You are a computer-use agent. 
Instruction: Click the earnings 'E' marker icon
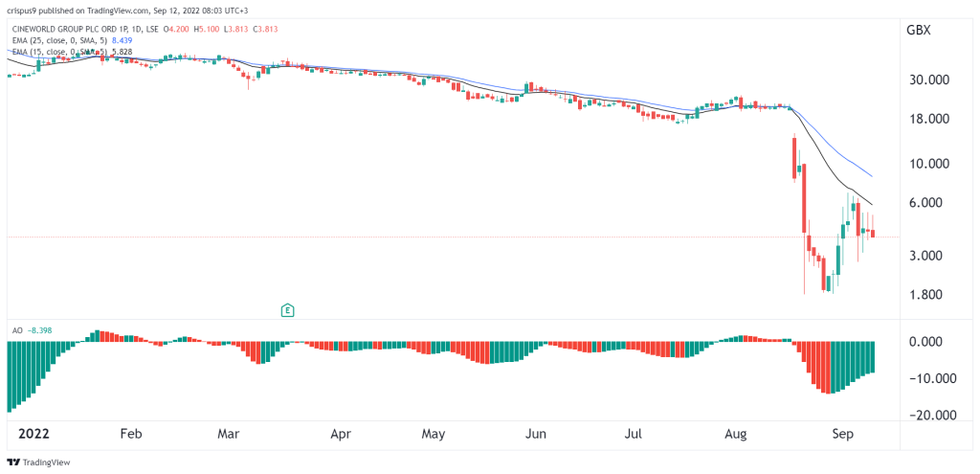287,309
